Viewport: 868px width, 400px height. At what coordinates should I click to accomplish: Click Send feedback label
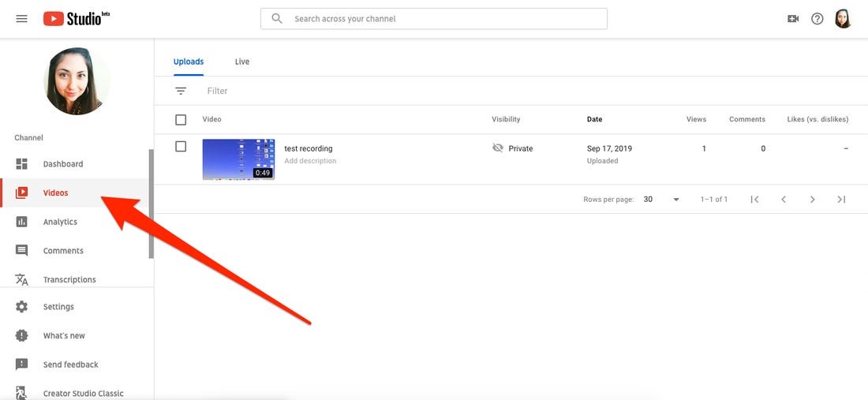coord(71,364)
